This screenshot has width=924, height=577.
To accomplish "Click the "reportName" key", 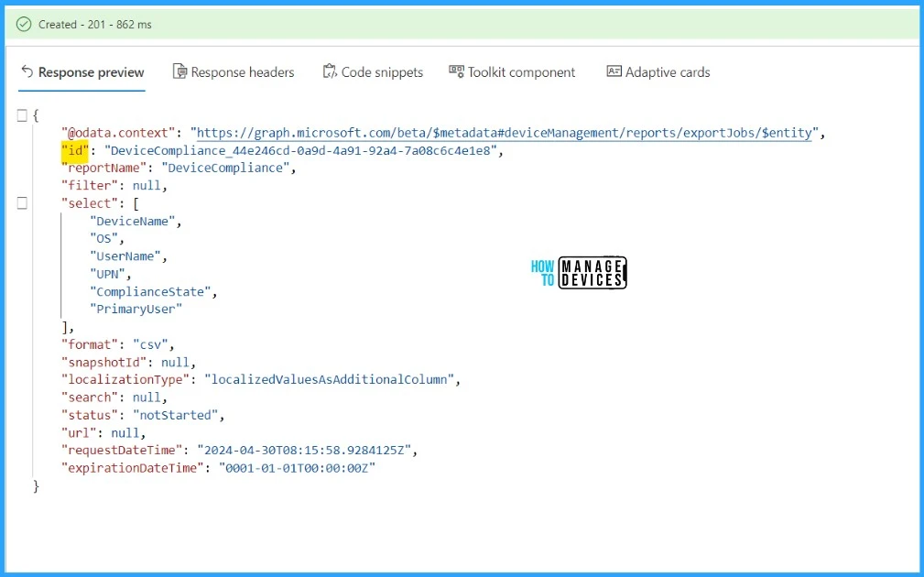I will click(103, 168).
